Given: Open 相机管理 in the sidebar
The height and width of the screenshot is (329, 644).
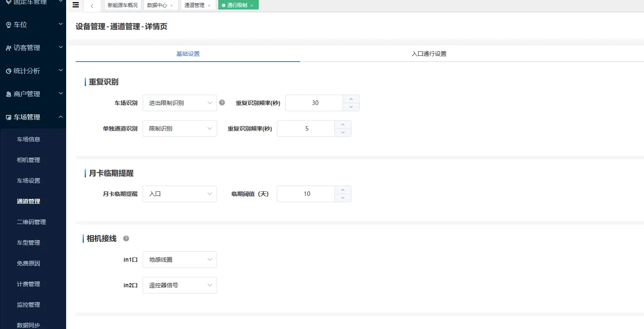Looking at the screenshot, I should pos(29,160).
